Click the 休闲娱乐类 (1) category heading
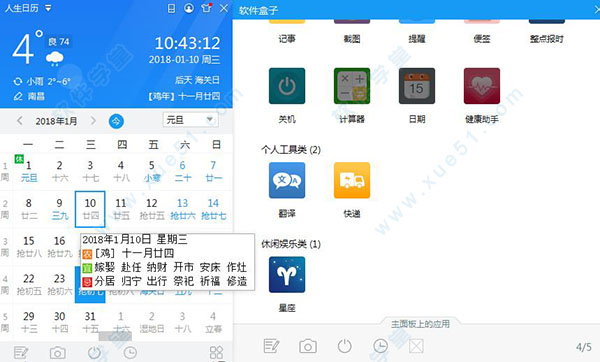The image size is (600, 362). coord(291,244)
